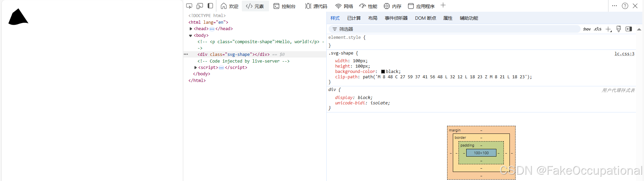Click the ellipsis badge inside <head>
The height and width of the screenshot is (181, 644).
[x=212, y=29]
